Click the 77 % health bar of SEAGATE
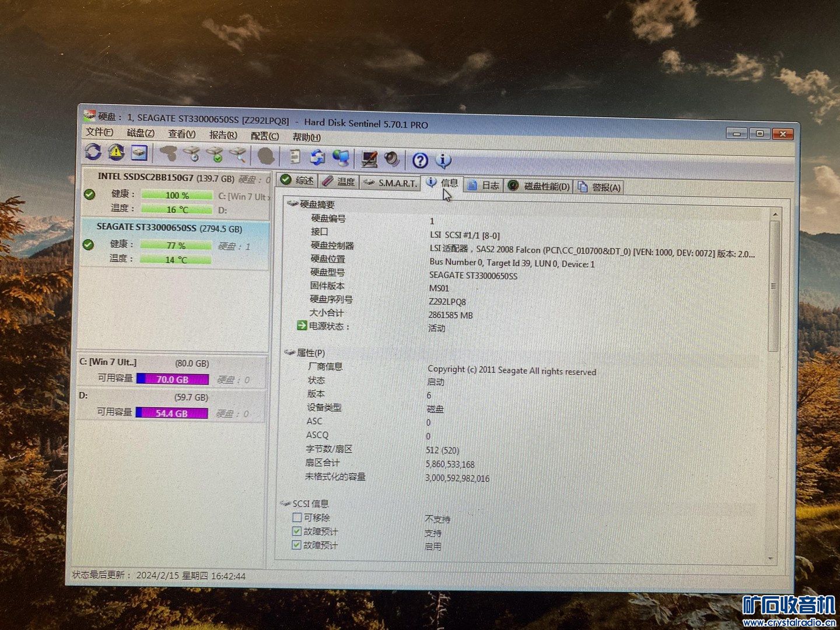This screenshot has width=840, height=630. pyautogui.click(x=176, y=246)
